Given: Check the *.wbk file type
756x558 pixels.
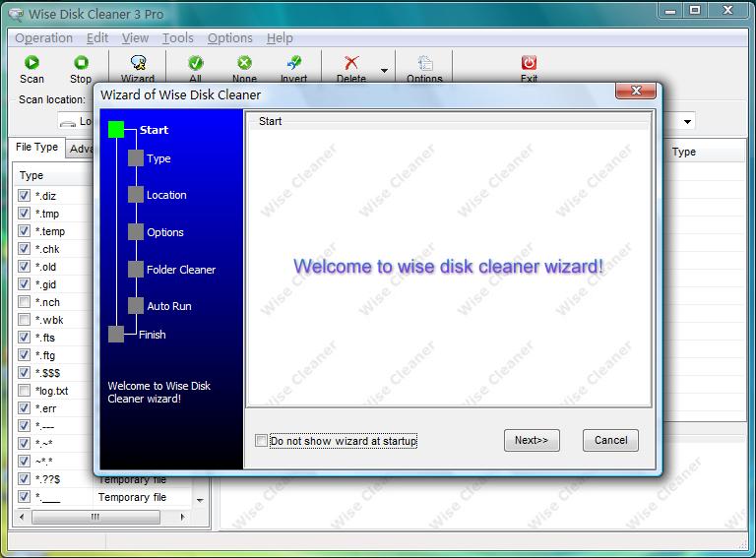Looking at the screenshot, I should (x=24, y=320).
